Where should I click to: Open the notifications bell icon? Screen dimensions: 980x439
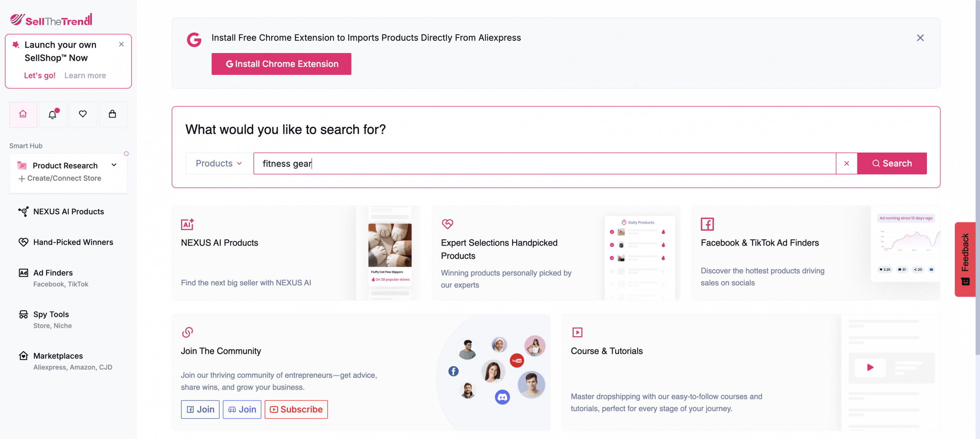click(53, 114)
